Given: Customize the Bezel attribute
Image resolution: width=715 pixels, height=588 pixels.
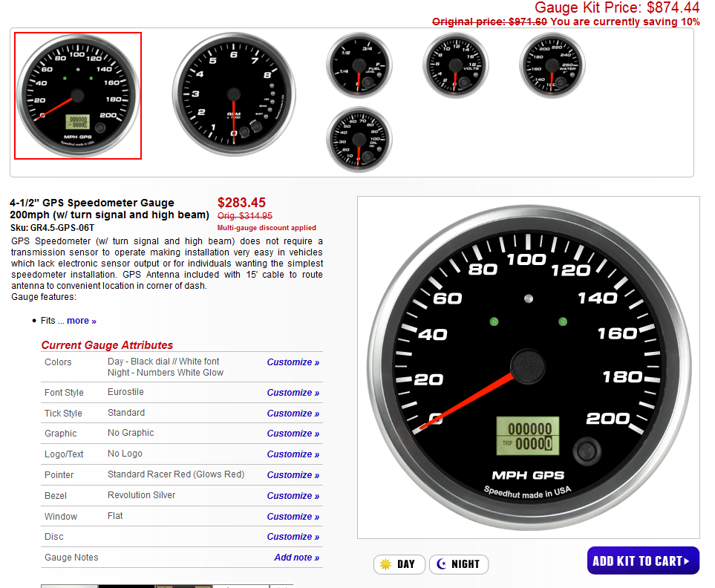Looking at the screenshot, I should click(293, 496).
